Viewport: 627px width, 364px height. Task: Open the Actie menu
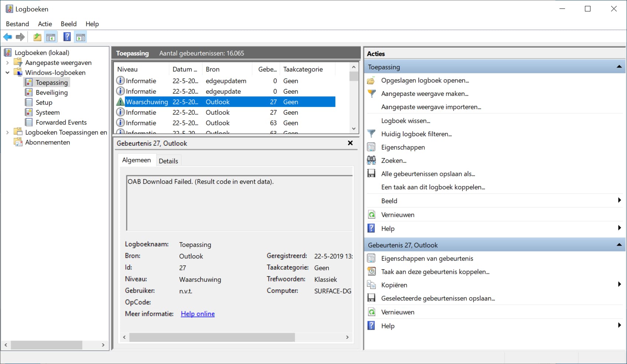(45, 24)
